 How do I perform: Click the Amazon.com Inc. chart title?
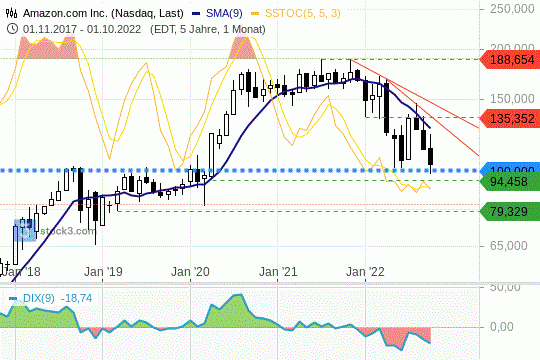tap(103, 13)
